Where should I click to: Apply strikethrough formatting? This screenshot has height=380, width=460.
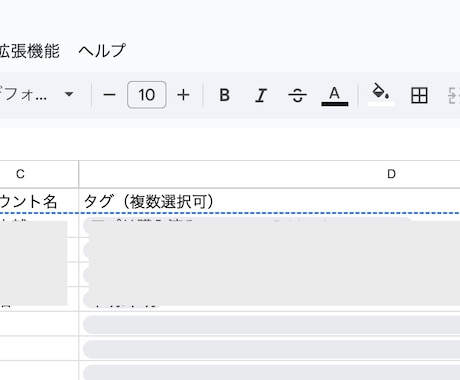297,95
